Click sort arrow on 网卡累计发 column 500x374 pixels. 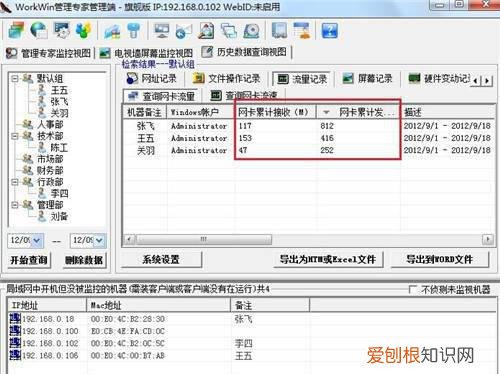[x=326, y=113]
